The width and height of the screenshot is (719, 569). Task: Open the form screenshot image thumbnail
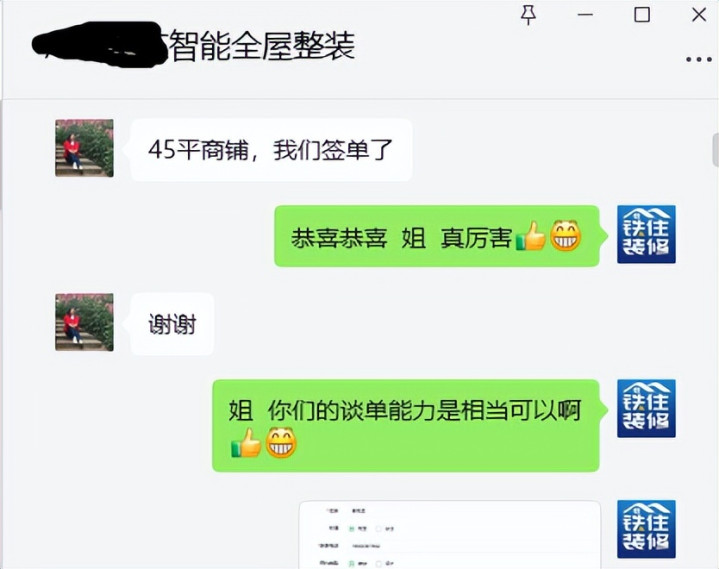tap(450, 535)
